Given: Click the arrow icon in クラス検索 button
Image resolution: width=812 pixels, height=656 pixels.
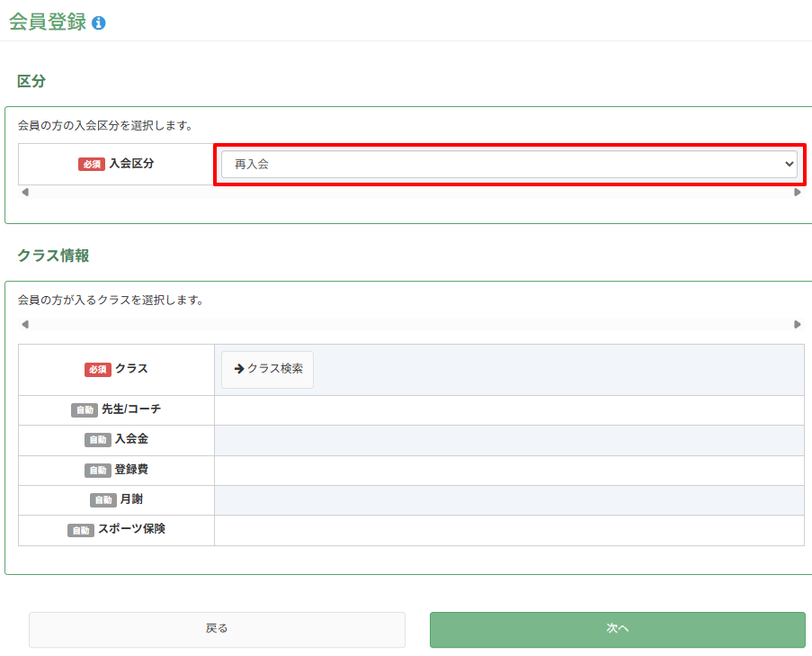Looking at the screenshot, I should pos(238,369).
